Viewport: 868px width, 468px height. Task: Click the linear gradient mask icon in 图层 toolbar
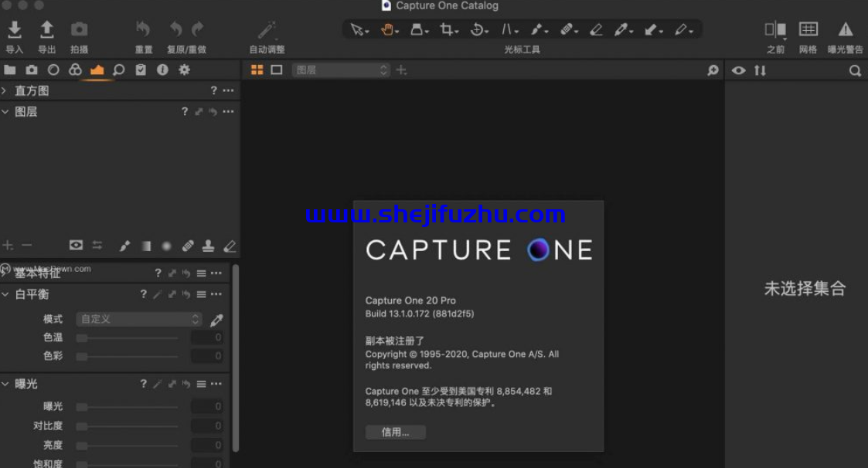(x=145, y=246)
